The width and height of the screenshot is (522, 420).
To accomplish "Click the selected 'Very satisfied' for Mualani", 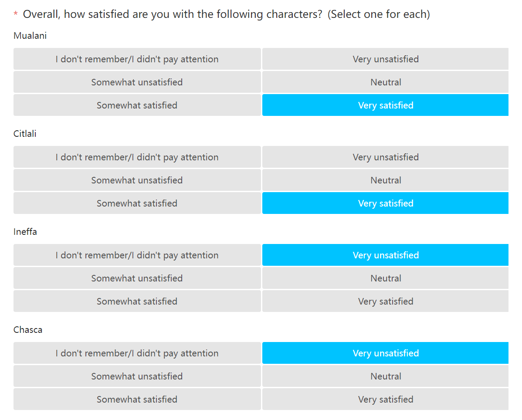I will tap(385, 105).
